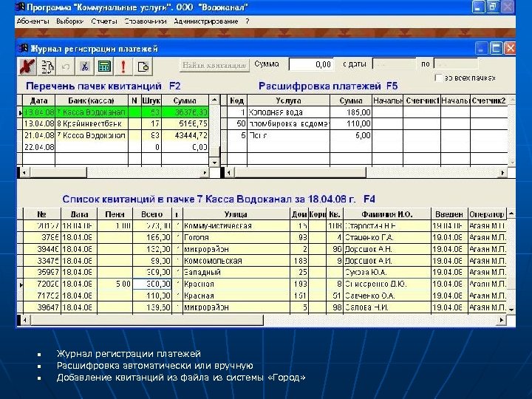Select the Савченко О.А. name cell
The image size is (532, 399).
tap(386, 296)
